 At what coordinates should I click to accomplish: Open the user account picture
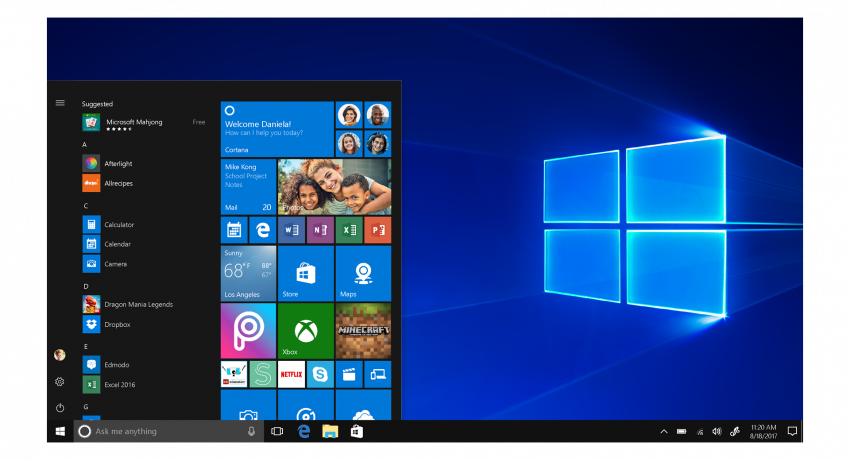point(60,355)
